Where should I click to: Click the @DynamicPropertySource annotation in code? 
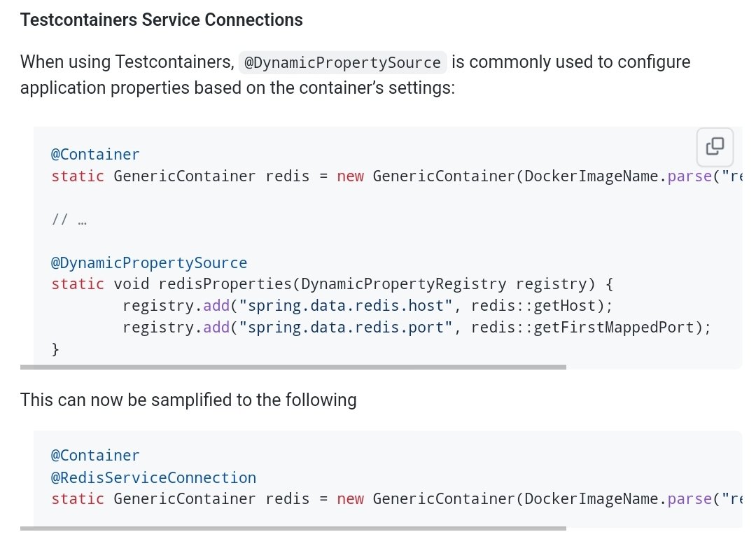[149, 263]
